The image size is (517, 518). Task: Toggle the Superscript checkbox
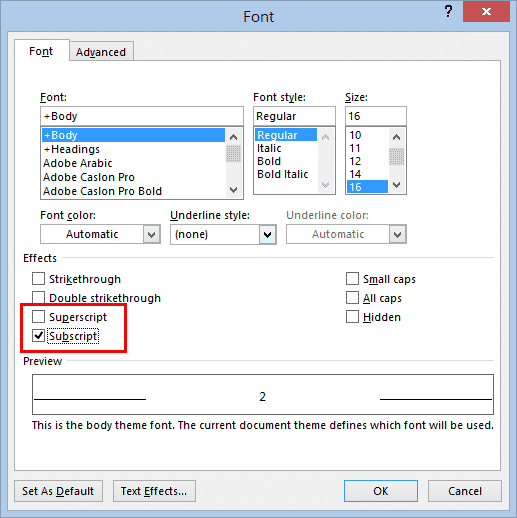[38, 316]
